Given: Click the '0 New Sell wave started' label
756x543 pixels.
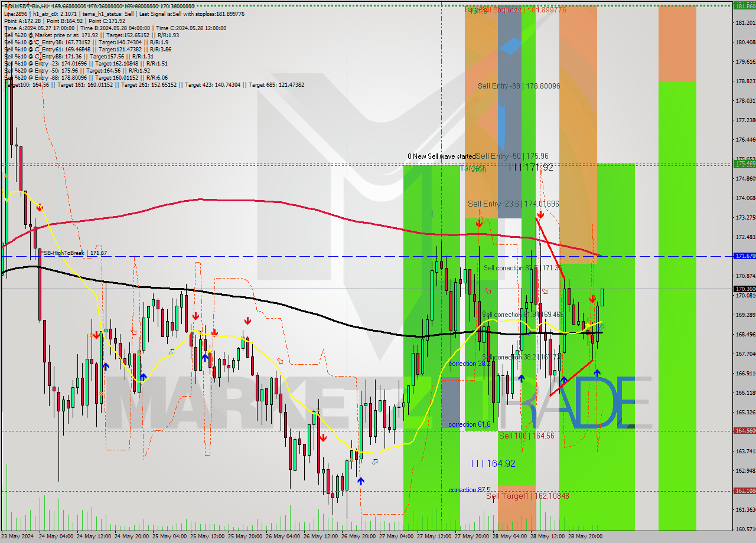Looking at the screenshot, I should (441, 156).
